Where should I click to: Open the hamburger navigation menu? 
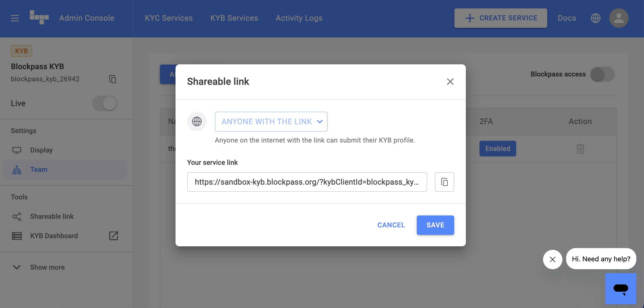point(15,18)
